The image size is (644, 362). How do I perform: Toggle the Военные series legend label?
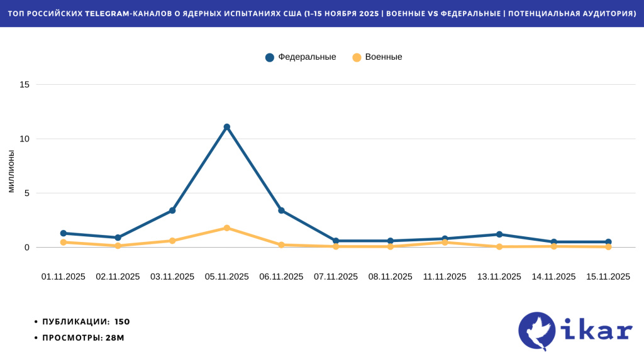384,57
